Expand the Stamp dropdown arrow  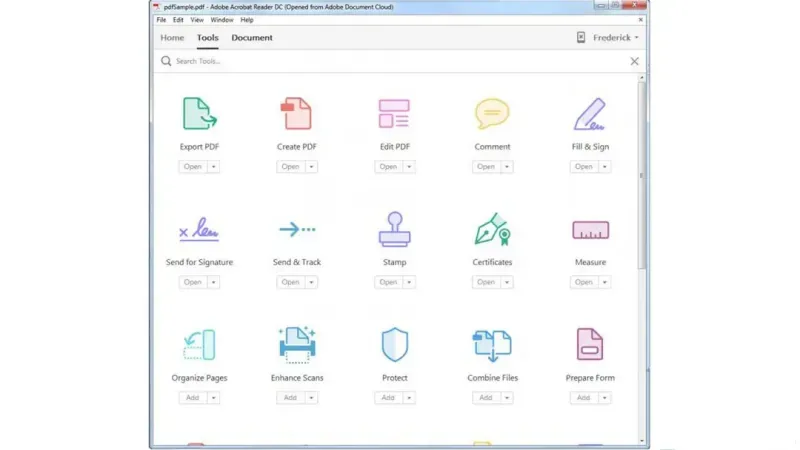(x=409, y=282)
